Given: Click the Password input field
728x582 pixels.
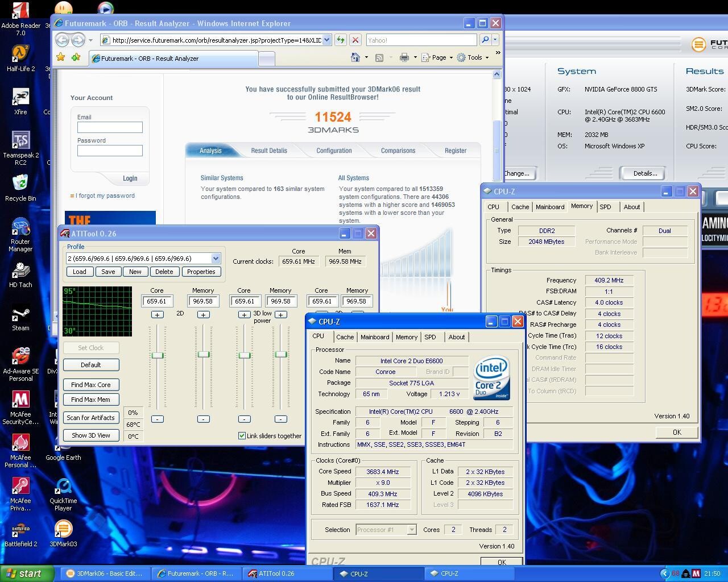Looking at the screenshot, I should [x=110, y=151].
